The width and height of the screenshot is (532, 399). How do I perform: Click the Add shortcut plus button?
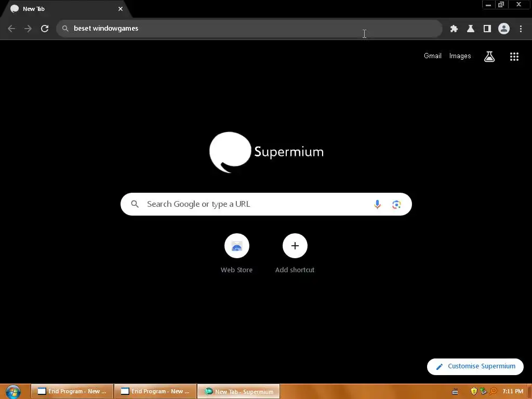pos(295,246)
